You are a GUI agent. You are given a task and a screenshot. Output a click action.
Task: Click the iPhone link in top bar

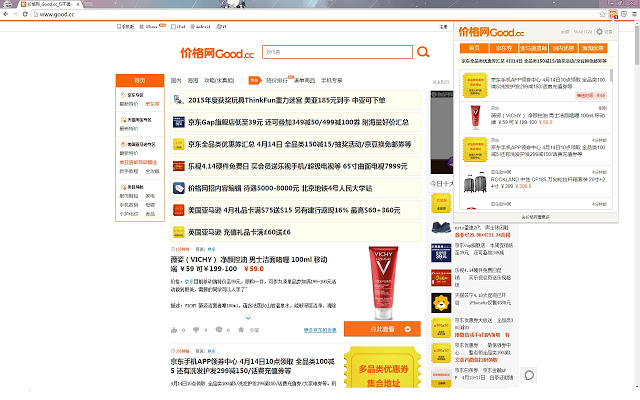(x=149, y=27)
